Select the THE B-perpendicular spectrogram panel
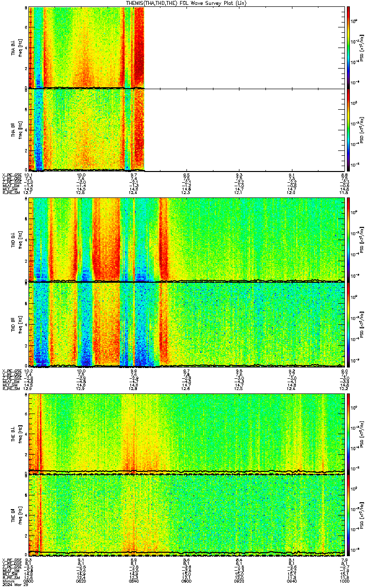368x588 pixels. pos(186,434)
